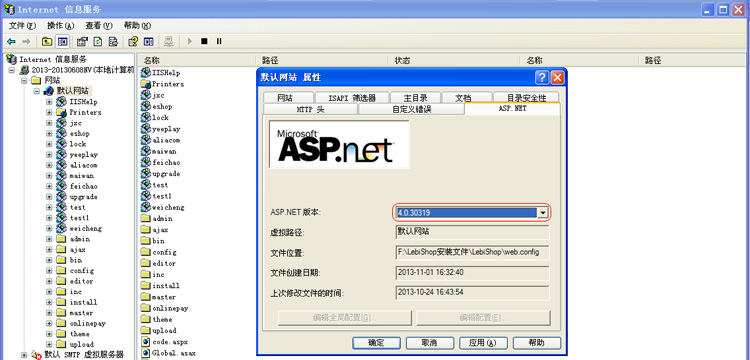Click the 默认网站 globe icon in tree
This screenshot has height=360, width=750.
[48, 91]
